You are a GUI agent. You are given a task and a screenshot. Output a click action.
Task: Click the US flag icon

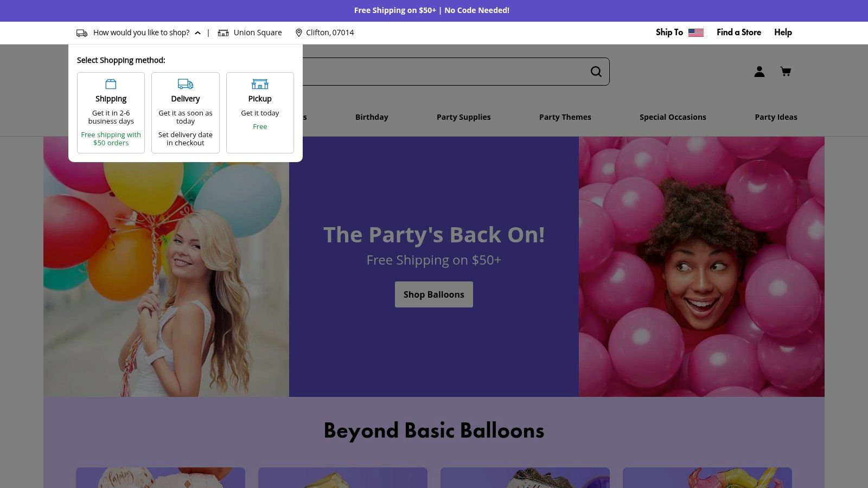pyautogui.click(x=695, y=33)
